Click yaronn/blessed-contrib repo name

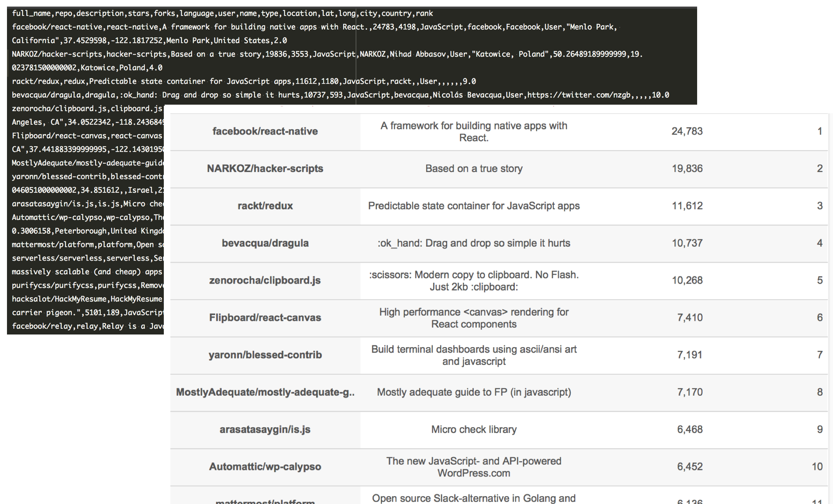[265, 355]
